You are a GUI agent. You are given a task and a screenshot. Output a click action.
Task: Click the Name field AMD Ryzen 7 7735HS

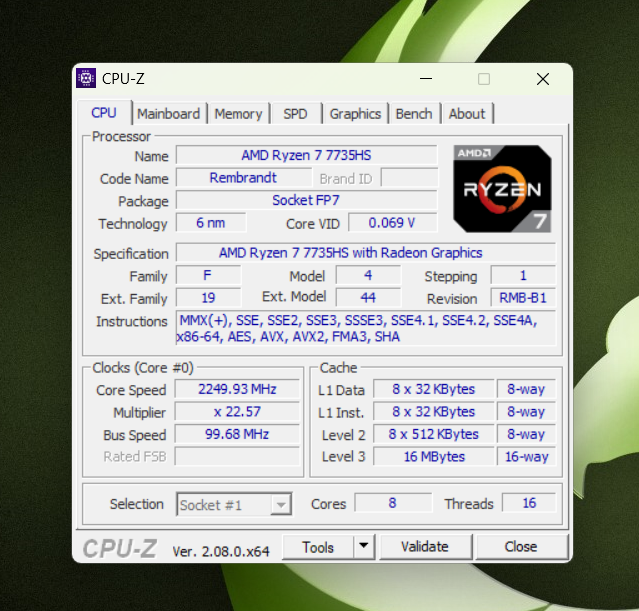306,155
